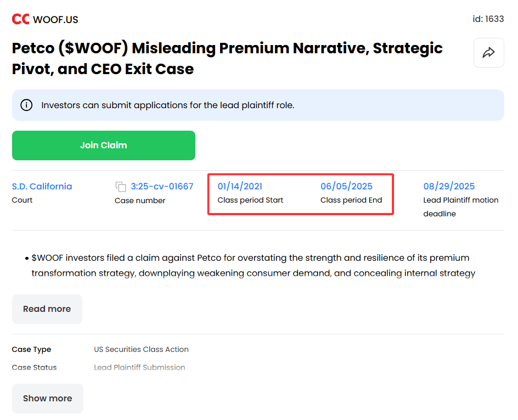The width and height of the screenshot is (518, 420).
Task: Click the Lead Plaintiff Submission status
Action: [x=139, y=367]
